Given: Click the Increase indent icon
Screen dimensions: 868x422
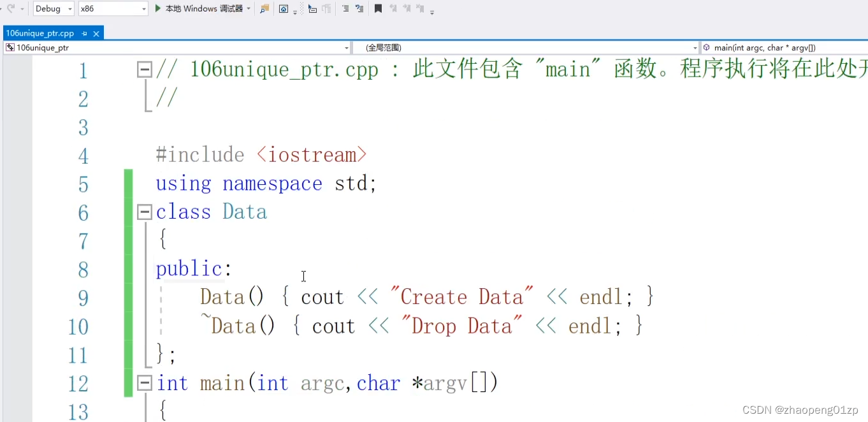Looking at the screenshot, I should (359, 8).
